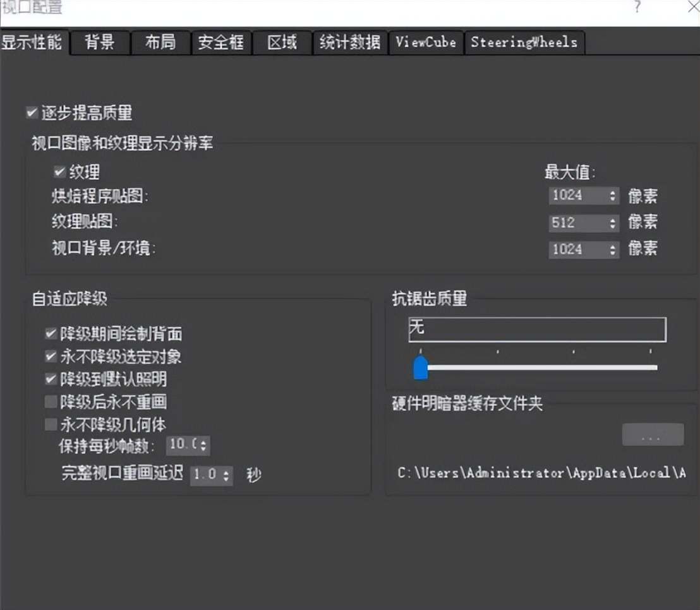Check the 永不降级几何体 box
The image size is (700, 610).
click(51, 425)
